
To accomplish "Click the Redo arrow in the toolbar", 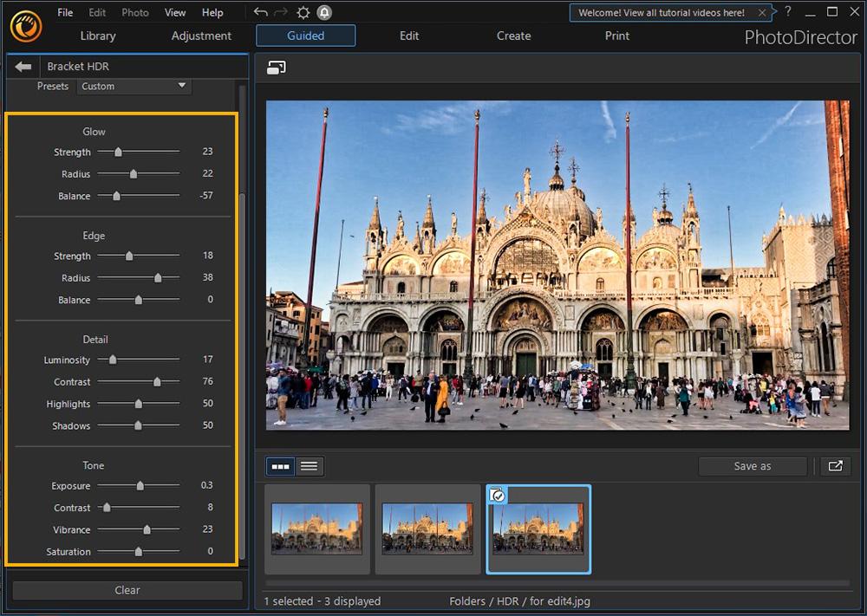I will click(279, 12).
